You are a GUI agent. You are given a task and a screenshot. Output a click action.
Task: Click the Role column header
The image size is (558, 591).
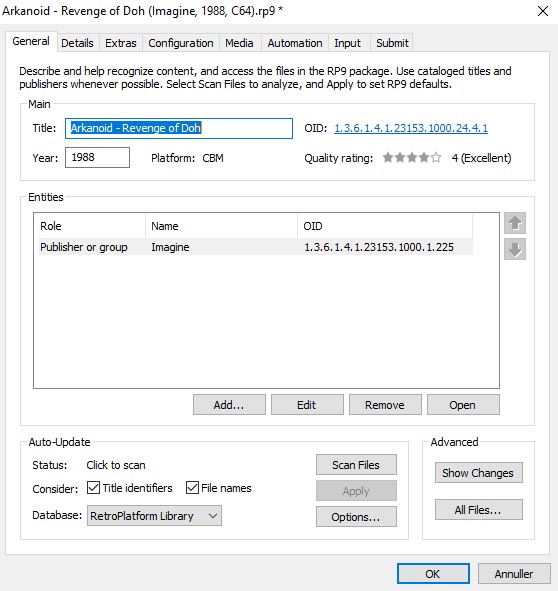click(x=92, y=226)
